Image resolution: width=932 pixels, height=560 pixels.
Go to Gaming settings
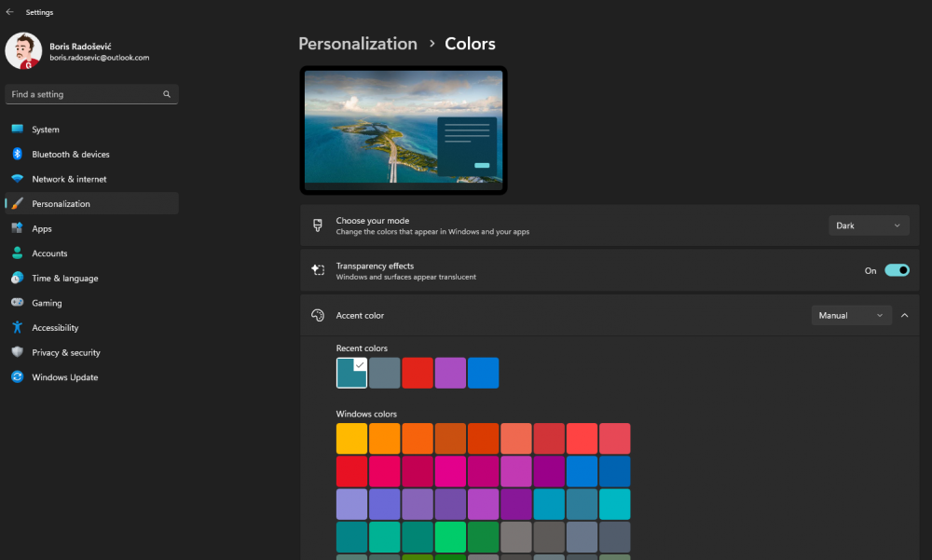point(91,303)
